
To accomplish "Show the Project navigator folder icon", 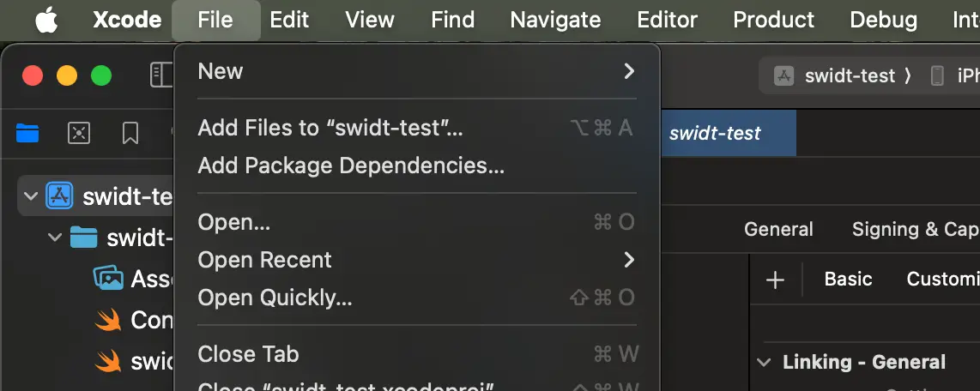I will coord(27,133).
